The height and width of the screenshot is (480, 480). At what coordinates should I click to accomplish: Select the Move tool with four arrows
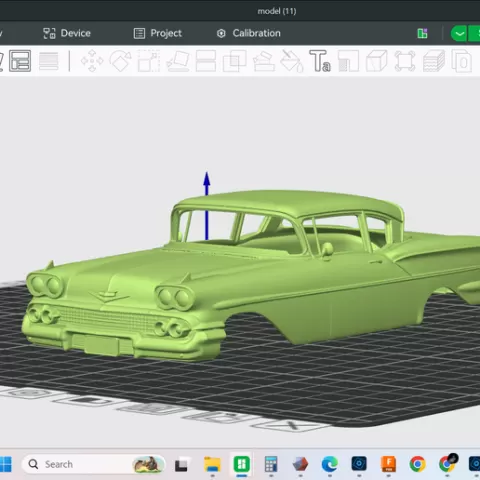pos(92,61)
